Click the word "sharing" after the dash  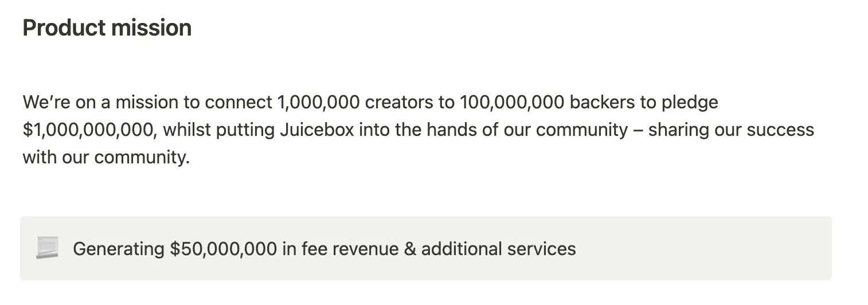[679, 130]
